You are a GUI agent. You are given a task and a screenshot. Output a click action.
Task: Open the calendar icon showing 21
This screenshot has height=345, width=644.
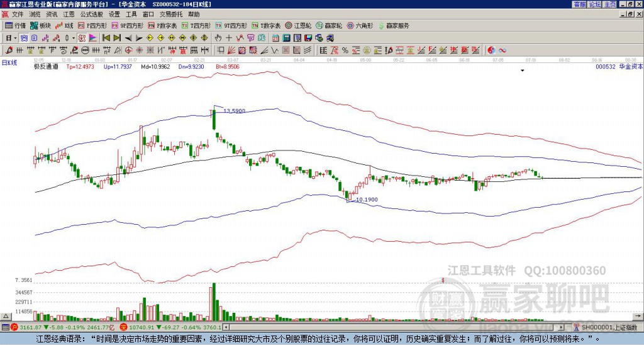275,38
